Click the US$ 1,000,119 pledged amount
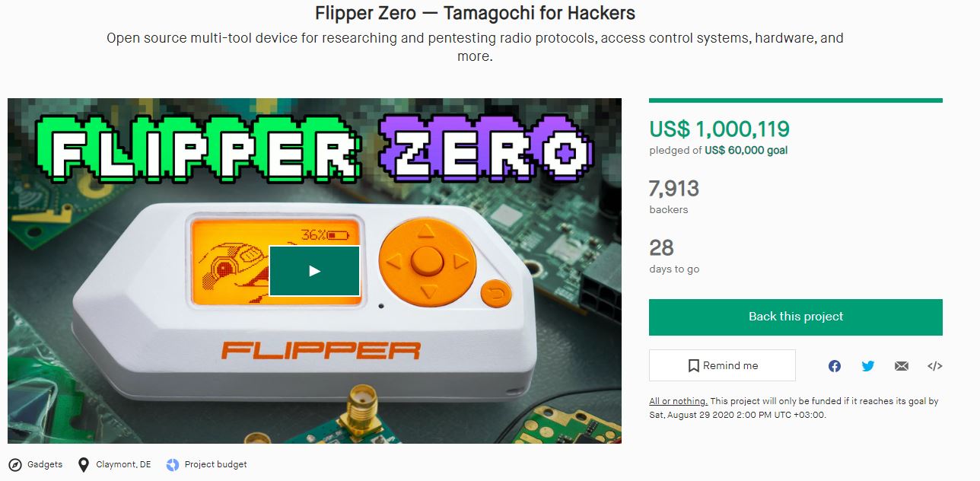The height and width of the screenshot is (481, 980). click(x=719, y=129)
